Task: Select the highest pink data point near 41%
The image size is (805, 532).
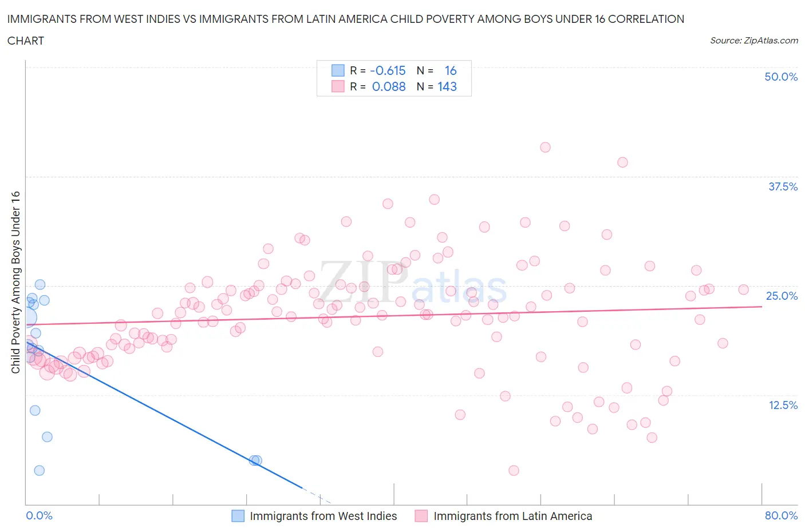Action: click(x=545, y=148)
